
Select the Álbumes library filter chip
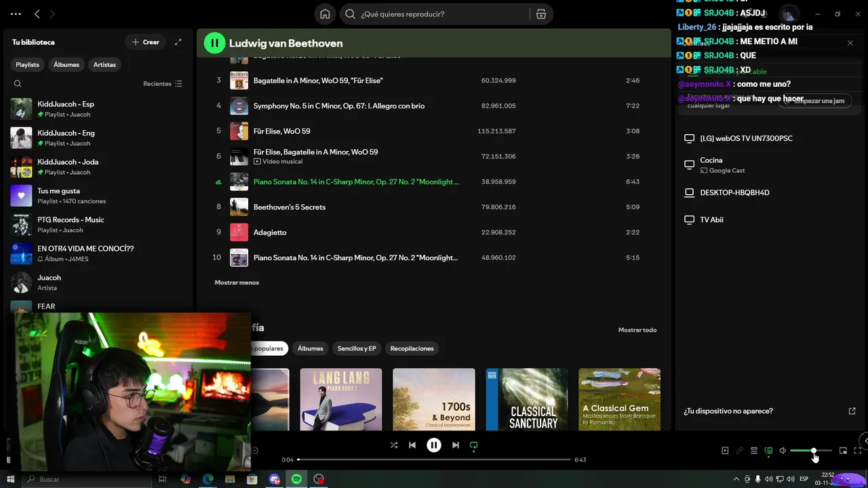coord(66,64)
